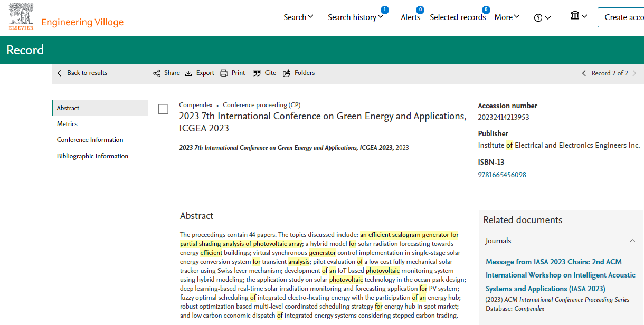Open Message from IASA 2023 Chairs article

click(x=561, y=275)
